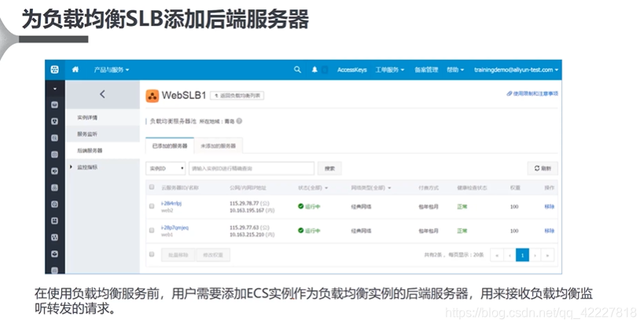The height and width of the screenshot is (327, 644).
Task: Open AccessKeys in top bar
Action: pyautogui.click(x=352, y=70)
